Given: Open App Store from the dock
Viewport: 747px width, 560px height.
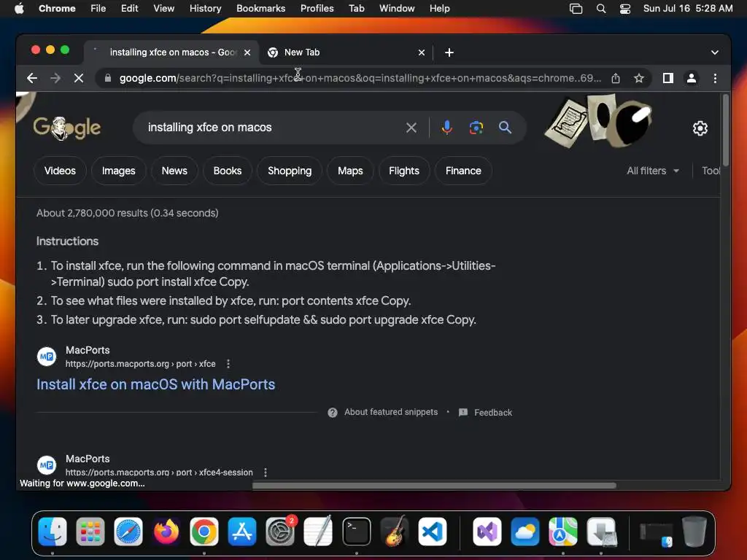Looking at the screenshot, I should [x=242, y=532].
